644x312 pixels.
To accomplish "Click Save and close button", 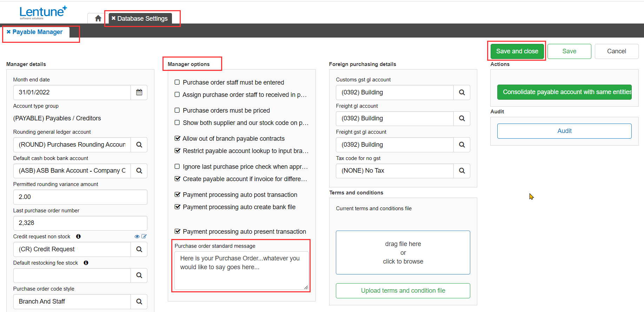I will [x=517, y=51].
